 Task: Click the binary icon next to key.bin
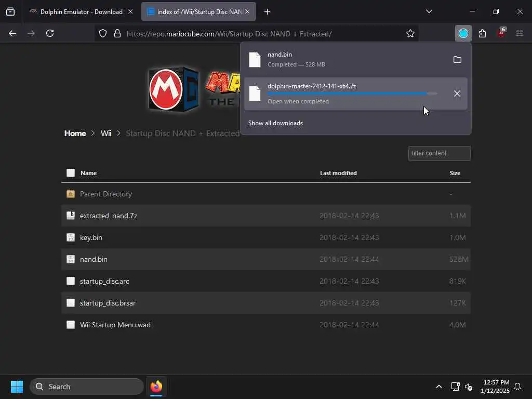(71, 237)
